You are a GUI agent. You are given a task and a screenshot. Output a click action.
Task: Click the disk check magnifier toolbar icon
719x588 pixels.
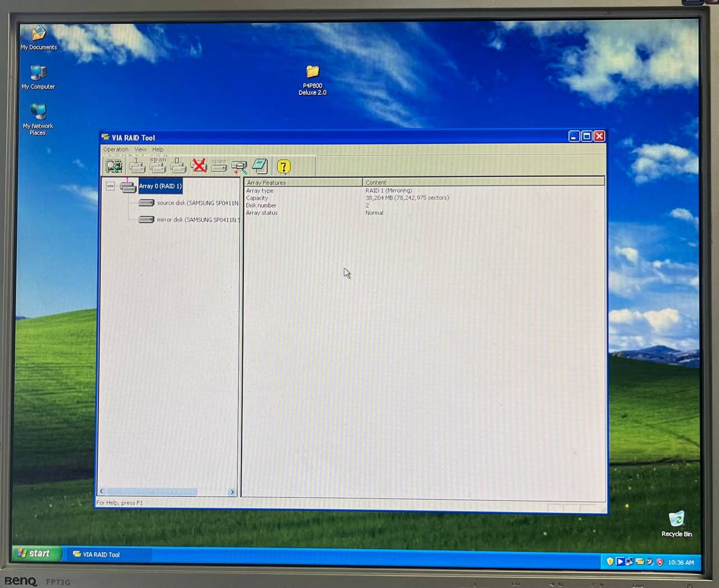click(239, 166)
